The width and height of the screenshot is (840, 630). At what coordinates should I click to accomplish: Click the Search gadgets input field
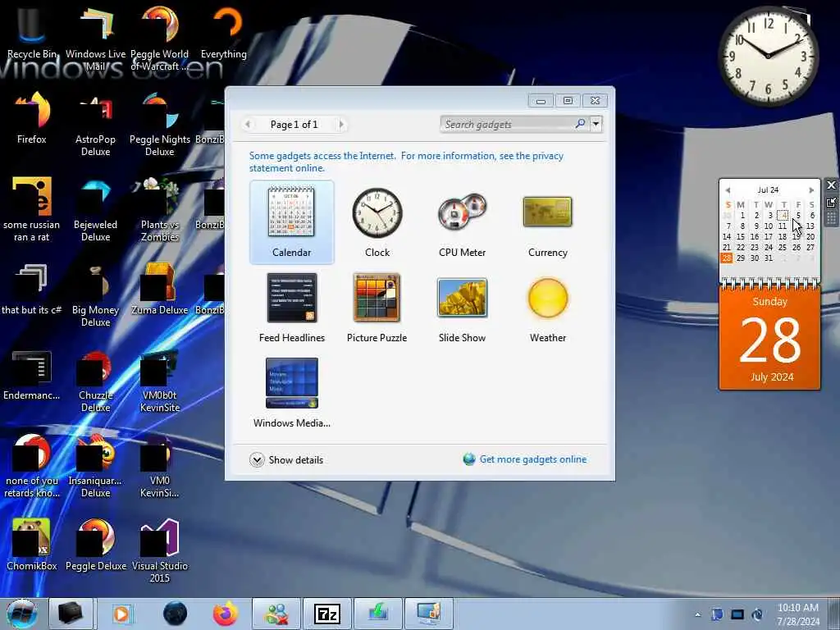click(x=507, y=125)
